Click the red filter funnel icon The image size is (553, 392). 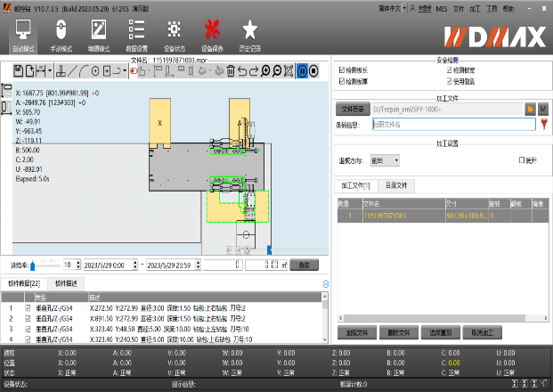[x=543, y=125]
